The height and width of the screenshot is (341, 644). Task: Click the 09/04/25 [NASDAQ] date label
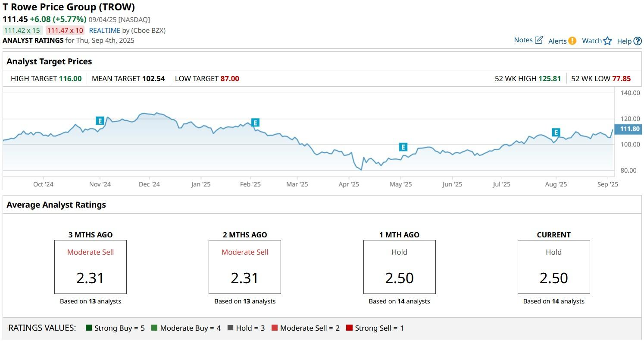click(119, 19)
